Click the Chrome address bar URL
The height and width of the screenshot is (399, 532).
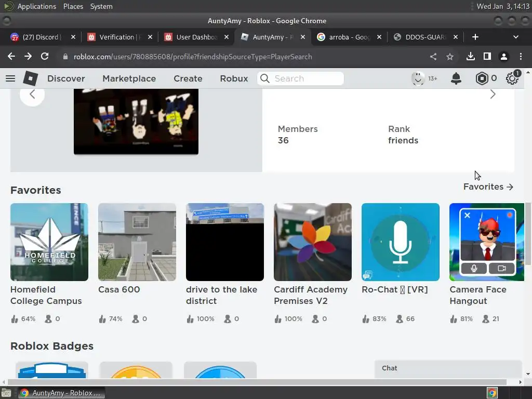point(193,57)
